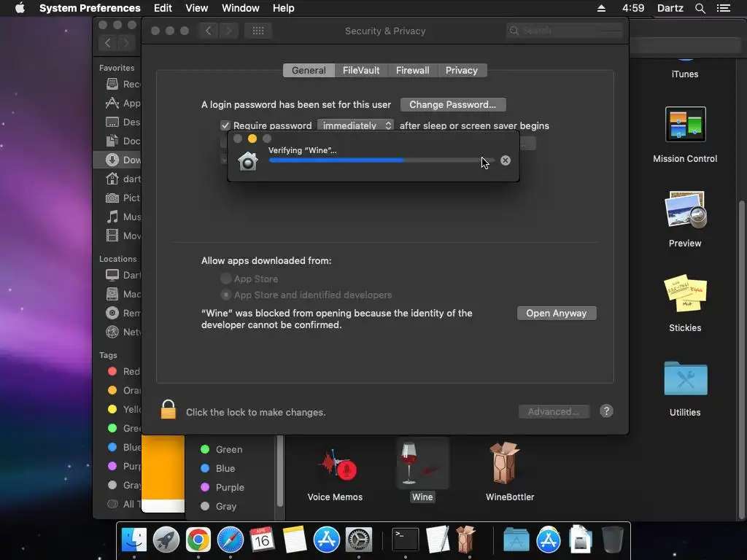Viewport: 747px width, 560px height.
Task: Switch to the FileVault tab
Action: coord(361,71)
